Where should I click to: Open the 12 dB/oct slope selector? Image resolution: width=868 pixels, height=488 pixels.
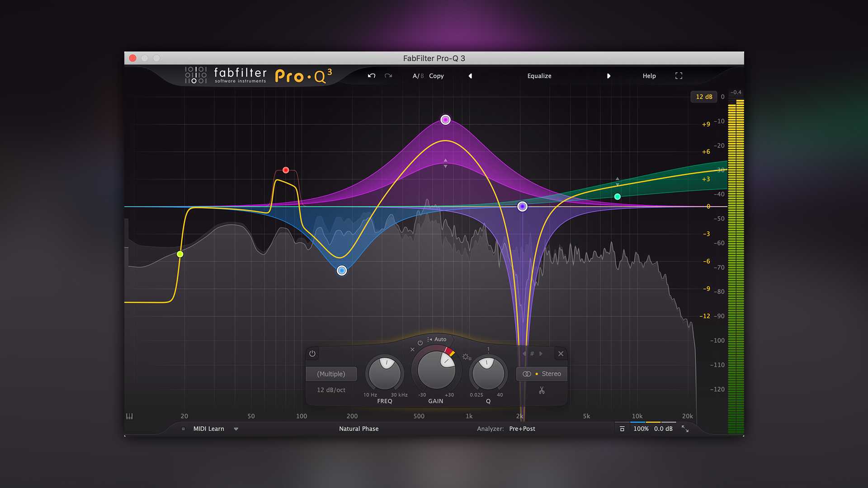(x=331, y=390)
